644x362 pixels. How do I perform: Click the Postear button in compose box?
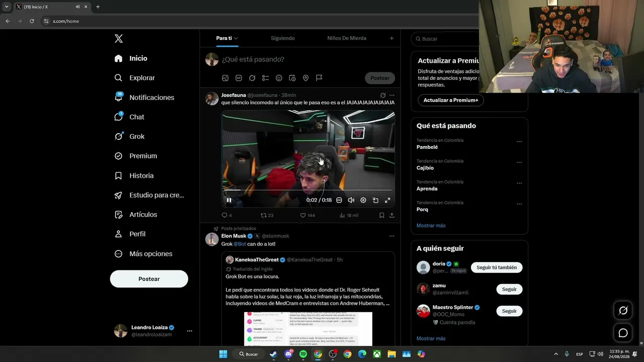tap(380, 78)
